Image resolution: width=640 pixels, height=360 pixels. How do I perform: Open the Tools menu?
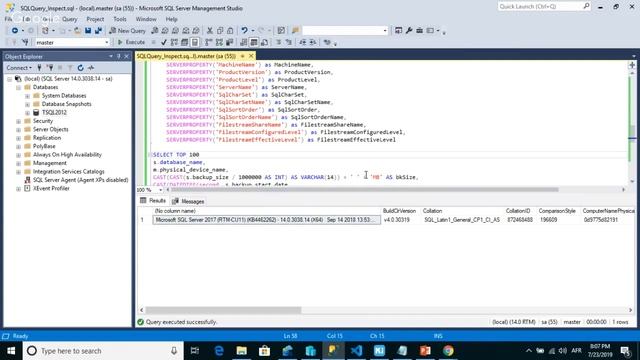(120, 19)
